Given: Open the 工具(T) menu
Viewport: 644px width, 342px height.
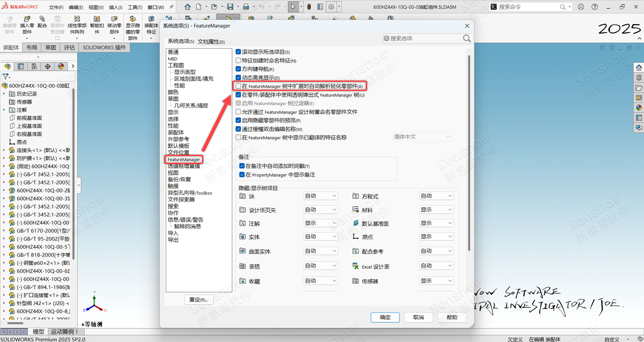Looking at the screenshot, I should point(135,8).
